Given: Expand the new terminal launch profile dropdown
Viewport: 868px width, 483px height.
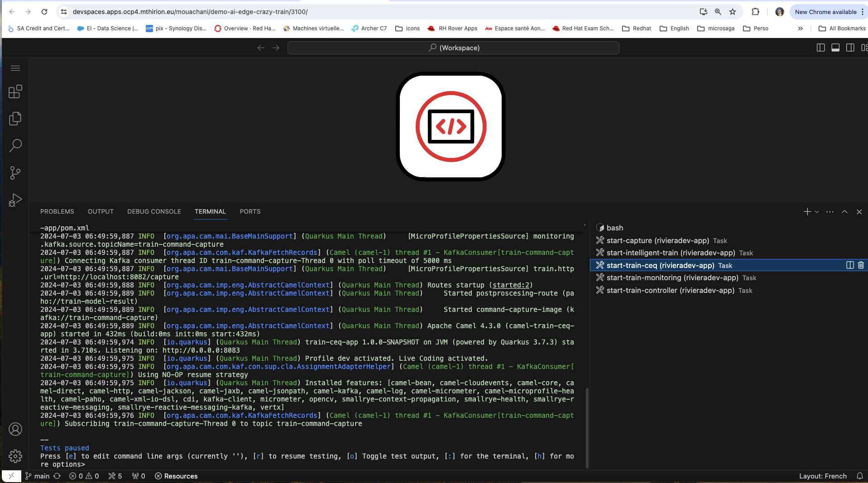Looking at the screenshot, I should coord(817,212).
